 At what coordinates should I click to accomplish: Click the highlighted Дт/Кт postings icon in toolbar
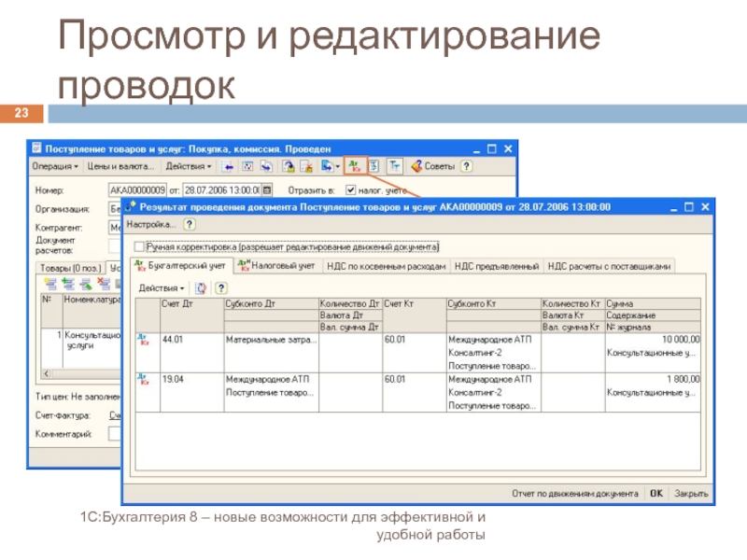point(356,166)
